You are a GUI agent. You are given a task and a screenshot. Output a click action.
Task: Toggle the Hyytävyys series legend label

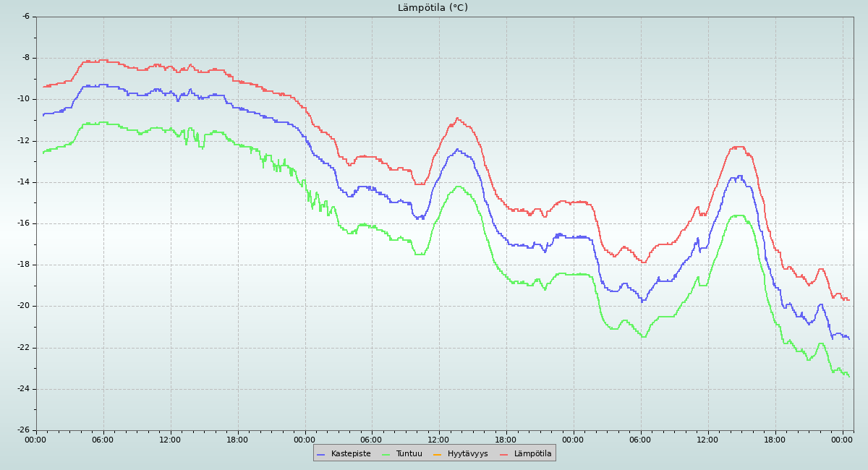467,454
